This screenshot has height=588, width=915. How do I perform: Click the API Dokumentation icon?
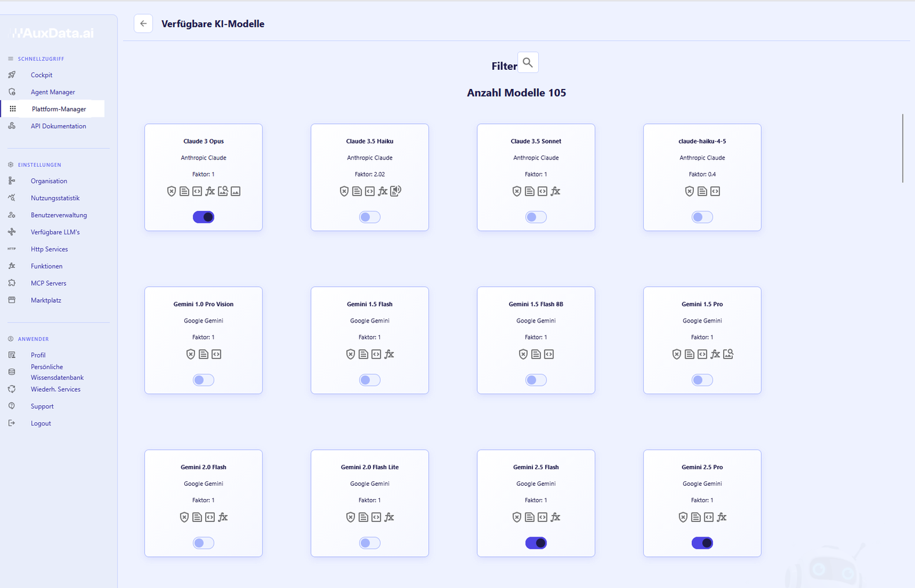coord(11,126)
